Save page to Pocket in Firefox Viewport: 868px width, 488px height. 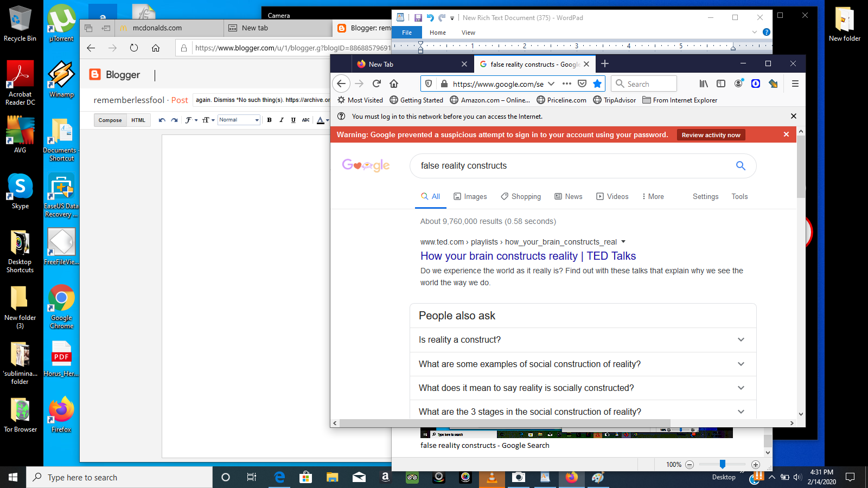(582, 84)
